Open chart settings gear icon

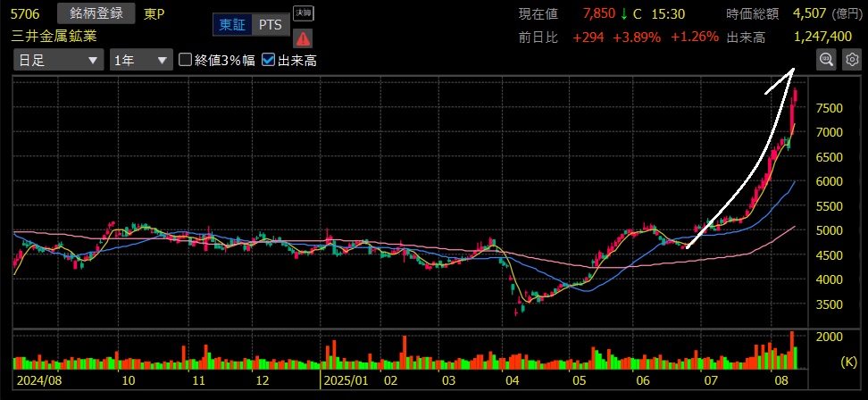(x=851, y=60)
